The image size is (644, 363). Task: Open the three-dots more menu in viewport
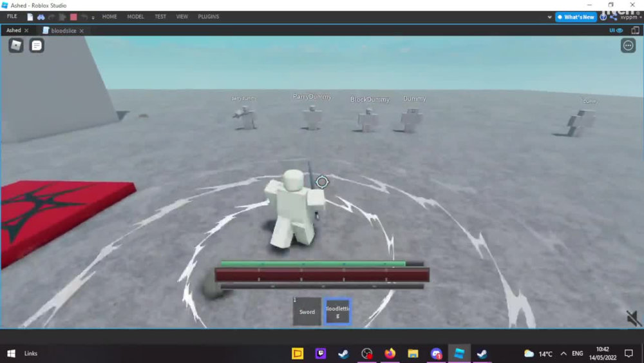coord(628,46)
